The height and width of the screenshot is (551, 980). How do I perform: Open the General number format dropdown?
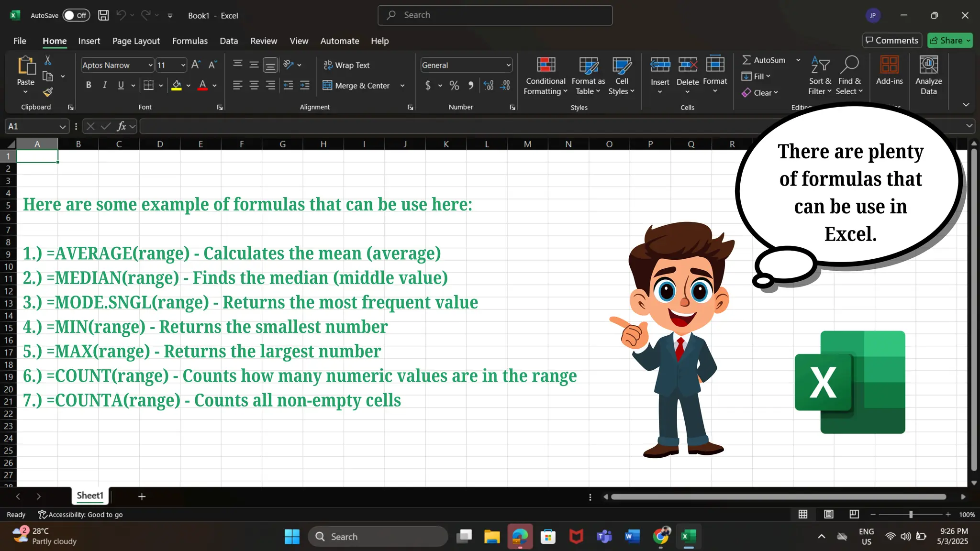pos(508,65)
